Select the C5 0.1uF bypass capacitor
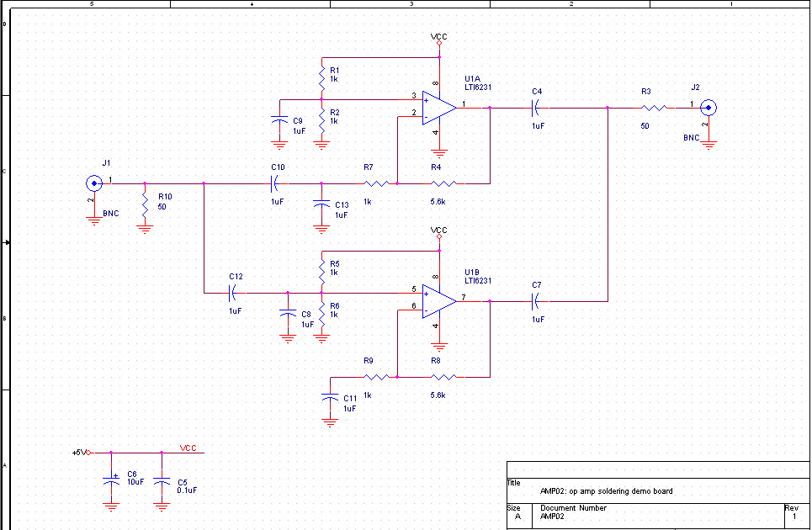Image resolution: width=812 pixels, height=530 pixels. coord(162,482)
